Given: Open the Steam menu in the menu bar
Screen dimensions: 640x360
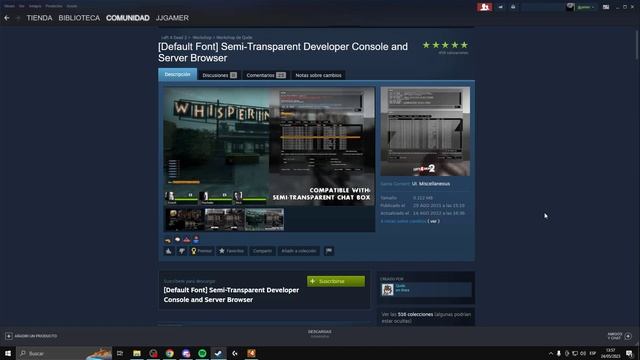Looking at the screenshot, I should coord(9,6).
